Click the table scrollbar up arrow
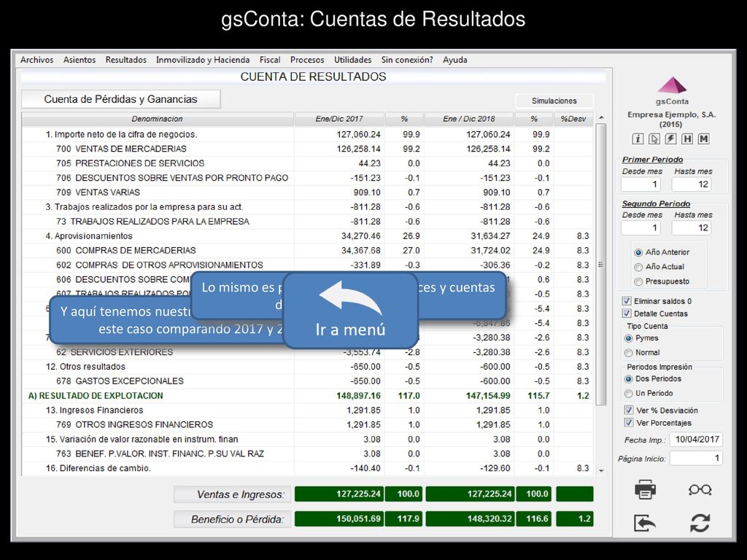Viewport: 747px width, 560px height. pyautogui.click(x=601, y=117)
